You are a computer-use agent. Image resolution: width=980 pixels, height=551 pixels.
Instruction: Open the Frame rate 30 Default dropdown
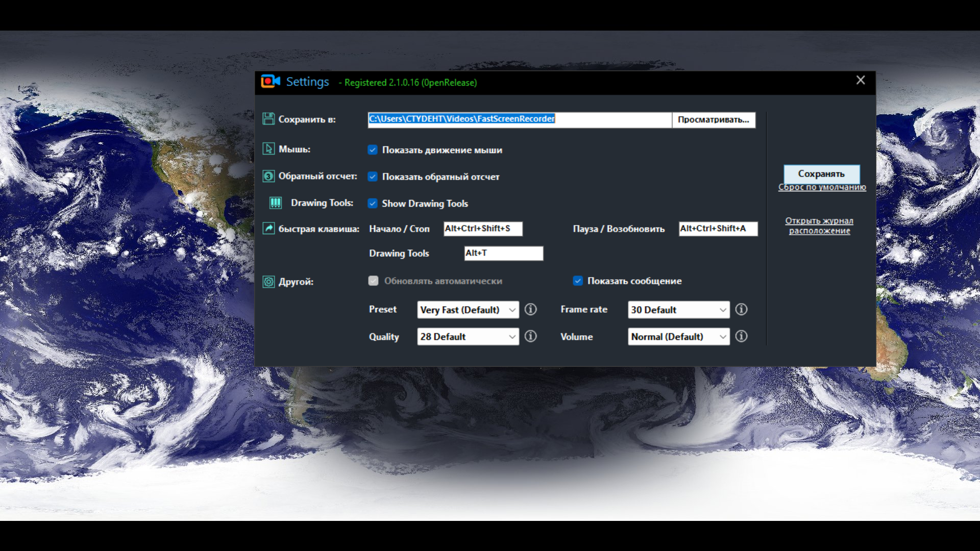(x=678, y=310)
